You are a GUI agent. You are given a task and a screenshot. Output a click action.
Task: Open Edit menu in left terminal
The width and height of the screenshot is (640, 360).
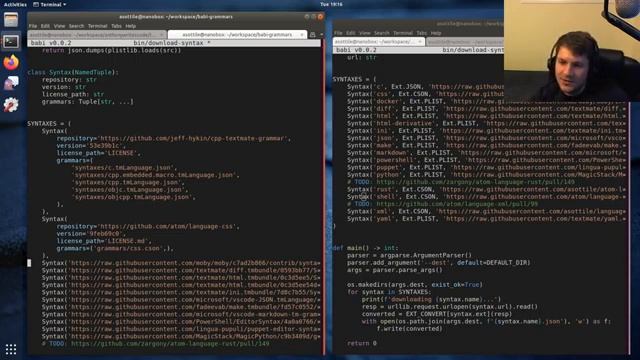pos(45,26)
